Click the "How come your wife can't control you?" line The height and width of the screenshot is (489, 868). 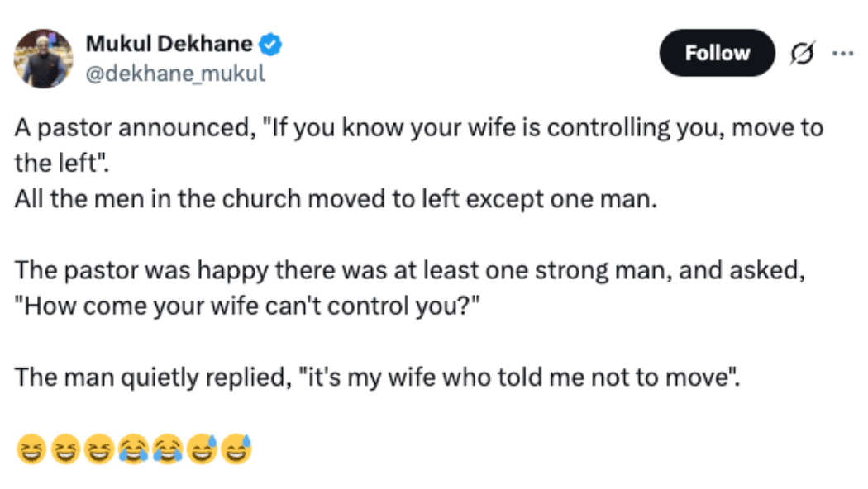[x=245, y=306]
